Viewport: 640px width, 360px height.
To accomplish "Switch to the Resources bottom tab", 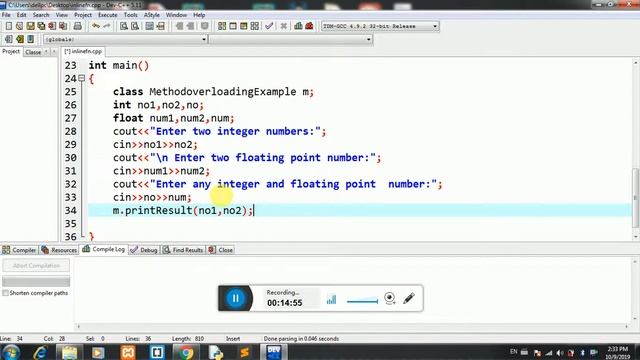I will click(x=60, y=250).
